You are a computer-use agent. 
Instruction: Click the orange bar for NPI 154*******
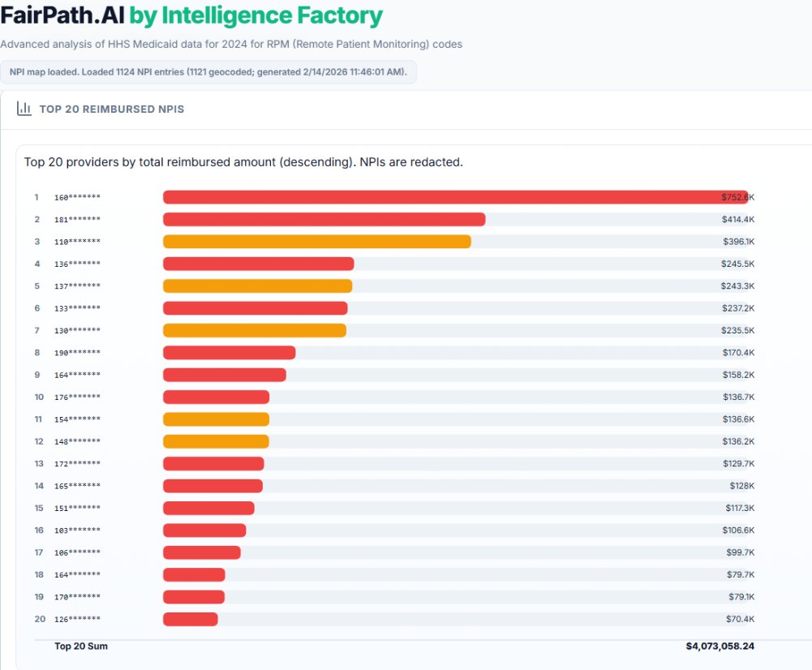[x=216, y=419]
